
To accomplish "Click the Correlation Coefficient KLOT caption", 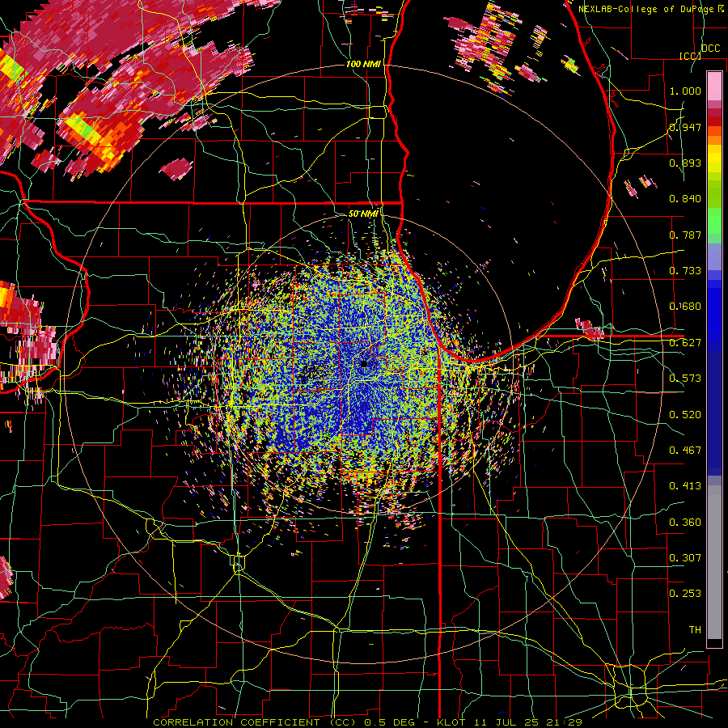I will click(x=367, y=722).
